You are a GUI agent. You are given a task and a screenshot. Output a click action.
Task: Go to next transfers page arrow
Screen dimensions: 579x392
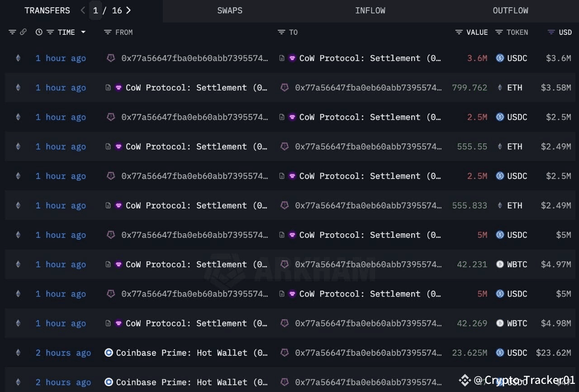pos(128,10)
